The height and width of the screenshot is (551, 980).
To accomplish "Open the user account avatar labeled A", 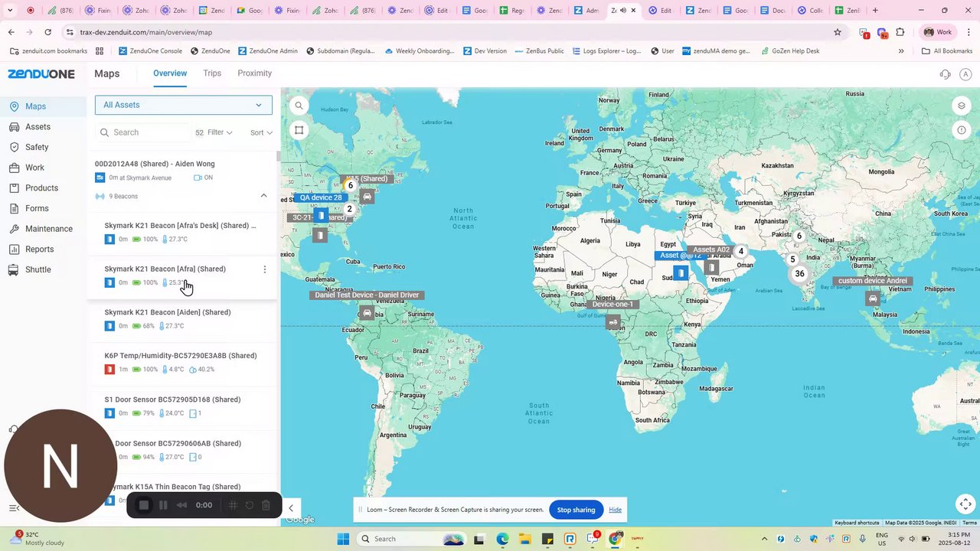I will (x=965, y=74).
